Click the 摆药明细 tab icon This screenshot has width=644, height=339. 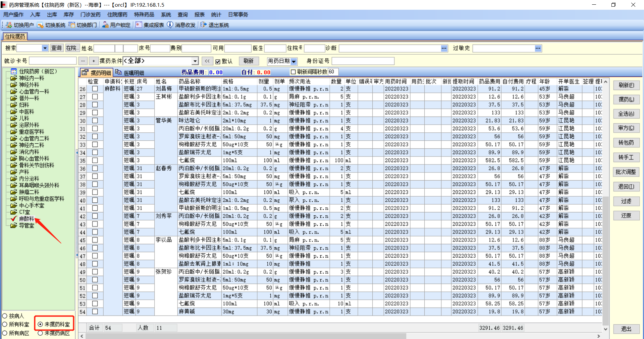point(85,72)
